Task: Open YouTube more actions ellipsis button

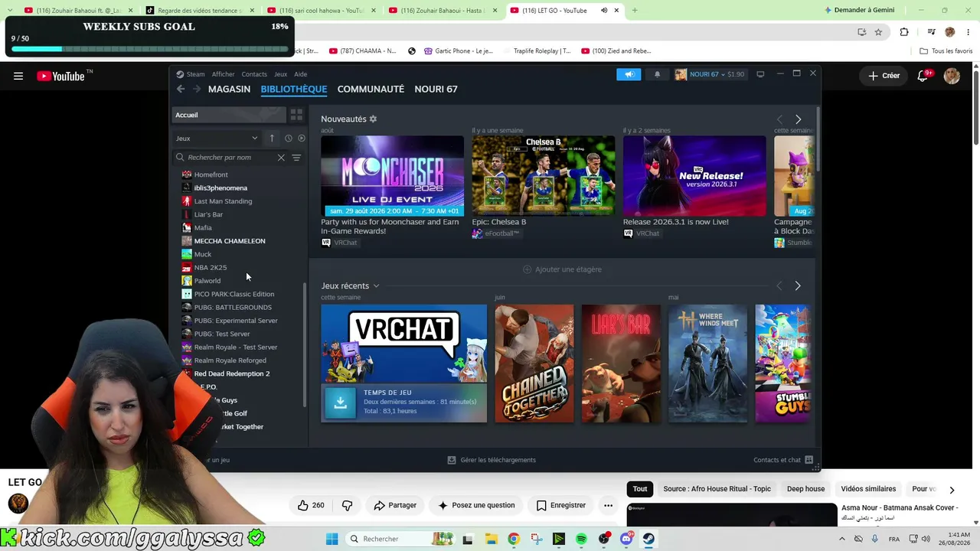Action: pyautogui.click(x=609, y=505)
